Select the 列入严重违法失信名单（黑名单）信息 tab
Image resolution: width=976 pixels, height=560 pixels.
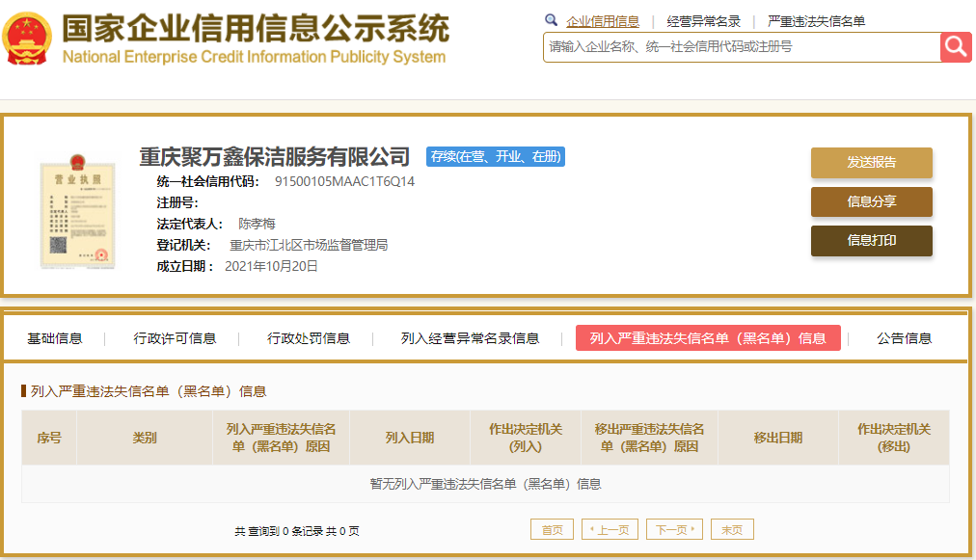click(x=708, y=338)
